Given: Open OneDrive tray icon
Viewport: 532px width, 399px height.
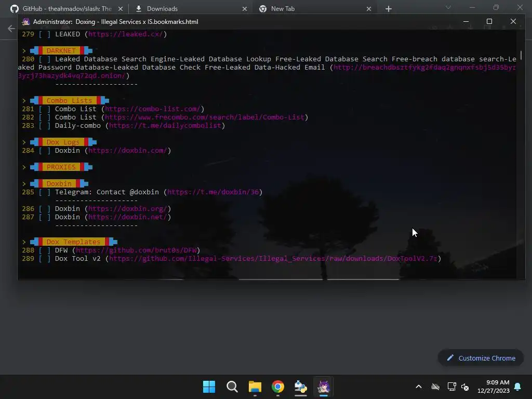Looking at the screenshot, I should pos(435,387).
